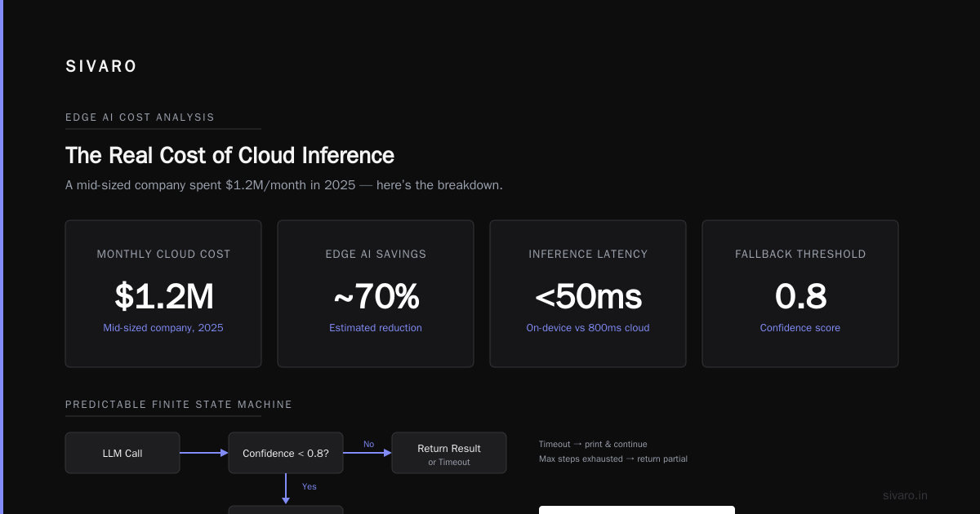Select the Monthly Cloud Cost card
The height and width of the screenshot is (514, 980).
coord(163,294)
